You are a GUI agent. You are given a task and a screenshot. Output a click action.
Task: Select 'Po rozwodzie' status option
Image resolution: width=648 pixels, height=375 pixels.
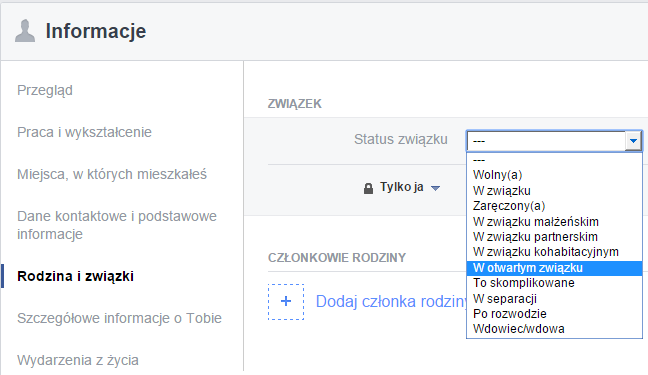(554, 313)
